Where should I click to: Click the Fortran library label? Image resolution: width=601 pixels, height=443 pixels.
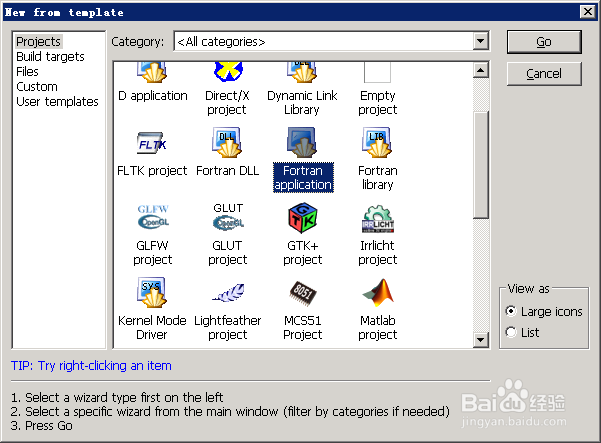coord(378,177)
